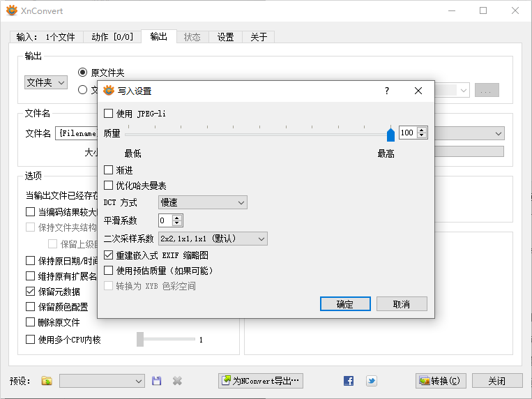
Task: Open the DCT 方式 慢速 dropdown
Action: coord(203,202)
